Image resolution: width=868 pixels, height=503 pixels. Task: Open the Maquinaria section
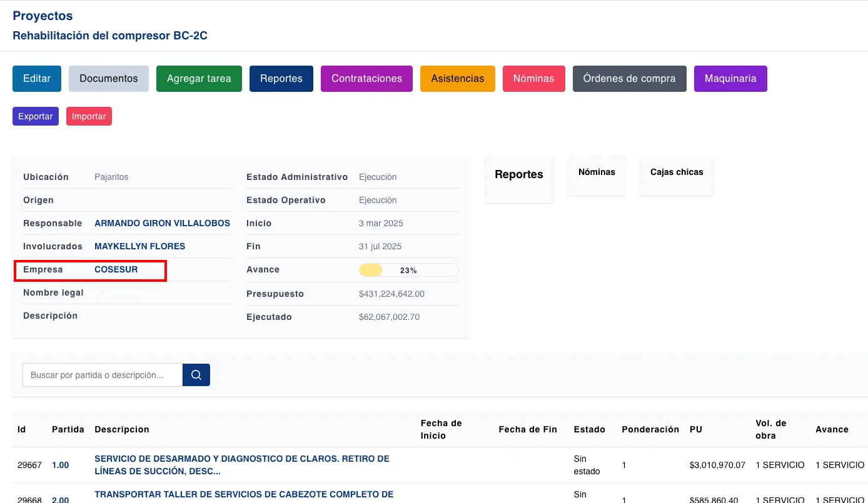(x=730, y=79)
